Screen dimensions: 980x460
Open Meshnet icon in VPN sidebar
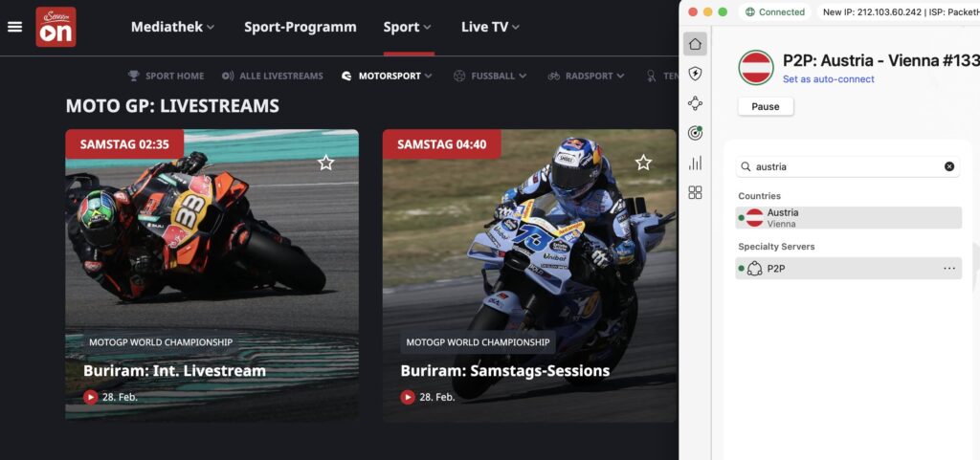[696, 103]
